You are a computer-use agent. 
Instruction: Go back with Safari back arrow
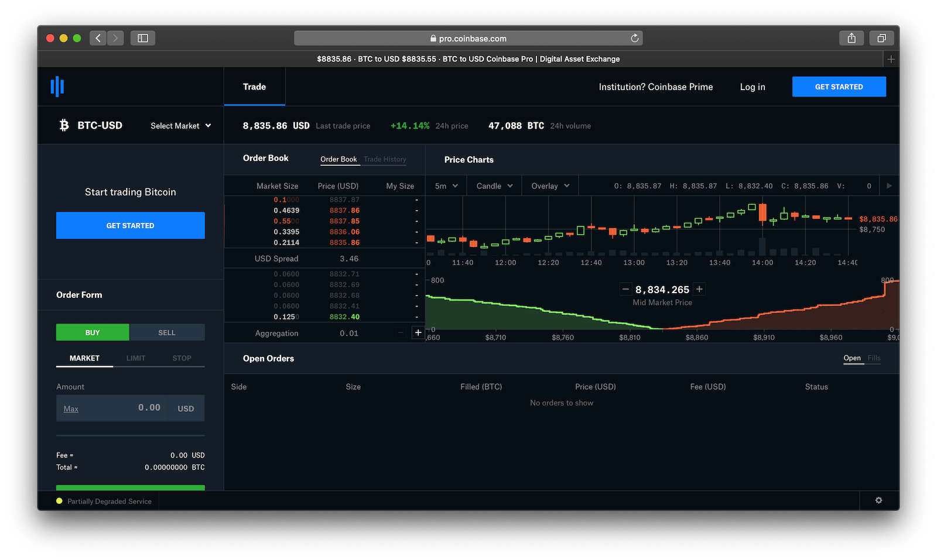98,38
